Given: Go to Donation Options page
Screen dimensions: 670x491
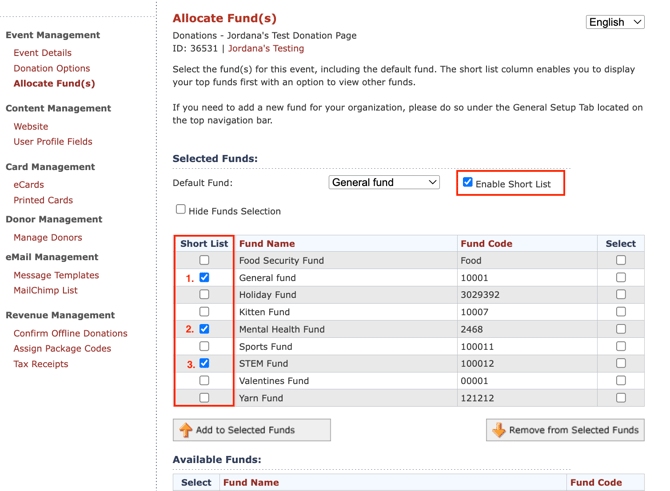Looking at the screenshot, I should pyautogui.click(x=52, y=68).
